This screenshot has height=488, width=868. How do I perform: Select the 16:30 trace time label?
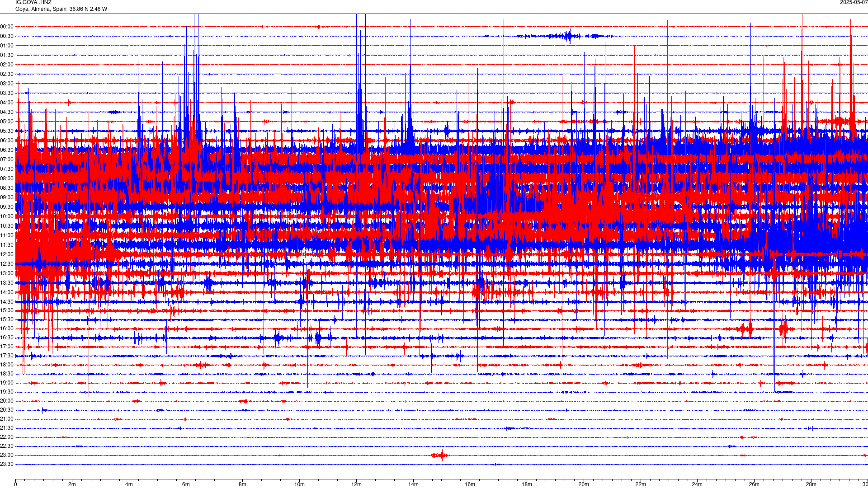[x=7, y=338]
